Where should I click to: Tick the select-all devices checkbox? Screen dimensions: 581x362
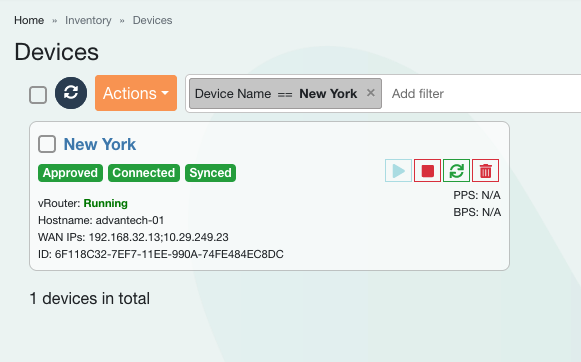pyautogui.click(x=38, y=95)
